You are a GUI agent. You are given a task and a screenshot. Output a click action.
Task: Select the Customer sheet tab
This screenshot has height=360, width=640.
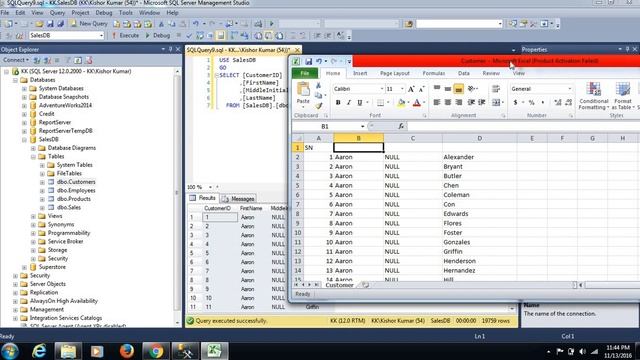tap(340, 285)
